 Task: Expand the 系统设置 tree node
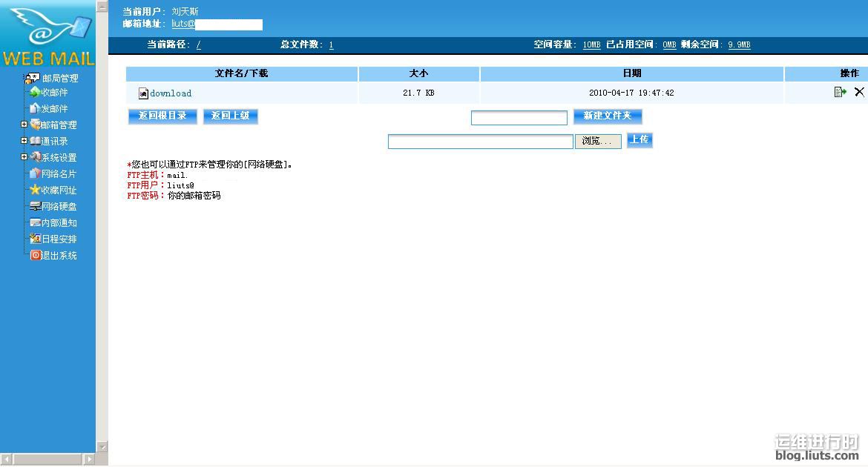(24, 157)
